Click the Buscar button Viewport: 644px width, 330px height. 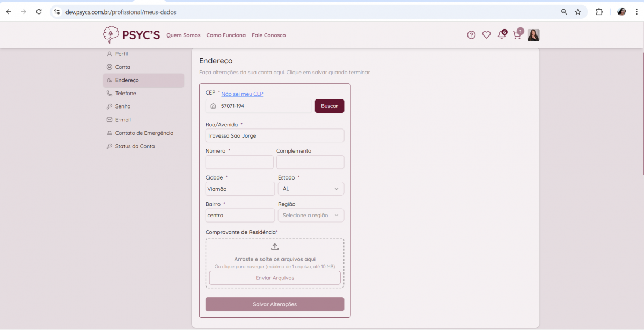point(330,106)
